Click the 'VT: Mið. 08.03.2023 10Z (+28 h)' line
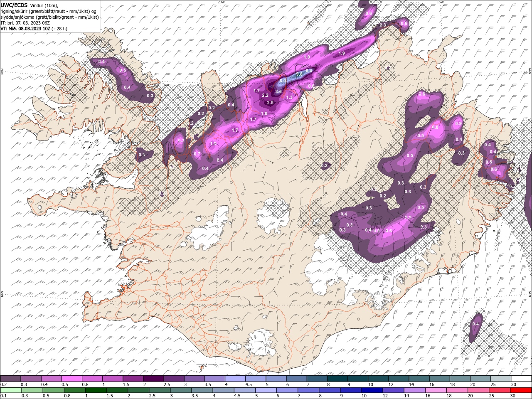The image size is (532, 399). point(34,29)
